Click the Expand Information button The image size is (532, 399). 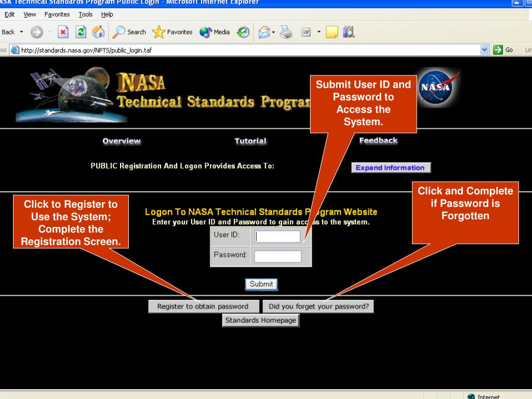click(x=391, y=168)
